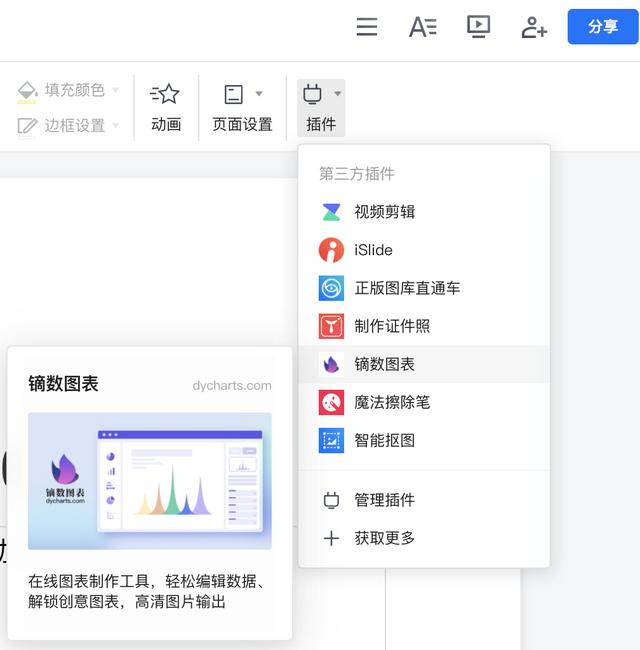
Task: Click 获取更多 to get more plugins
Action: (424, 538)
